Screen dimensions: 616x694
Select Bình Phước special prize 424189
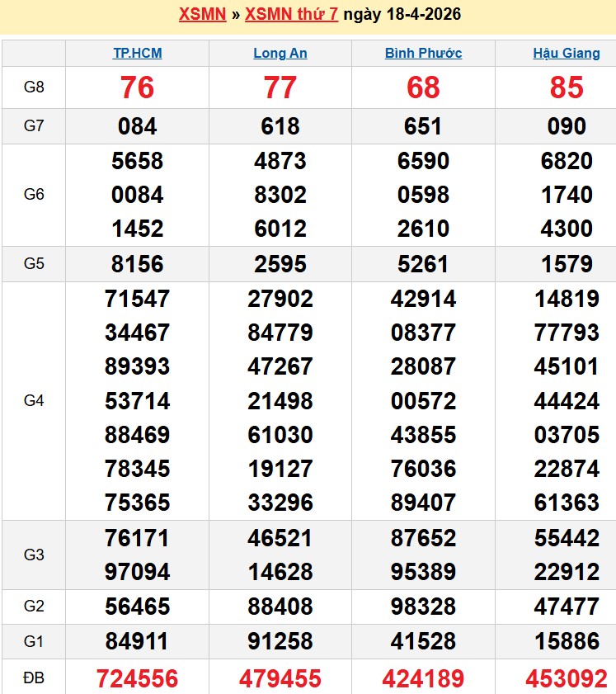pyautogui.click(x=423, y=678)
